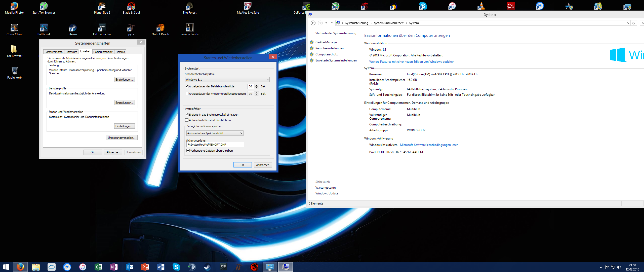Uncheck Anzeigedauer der Betriebssystemliste checkbox
Screen dimensions: 644x272
(187, 86)
